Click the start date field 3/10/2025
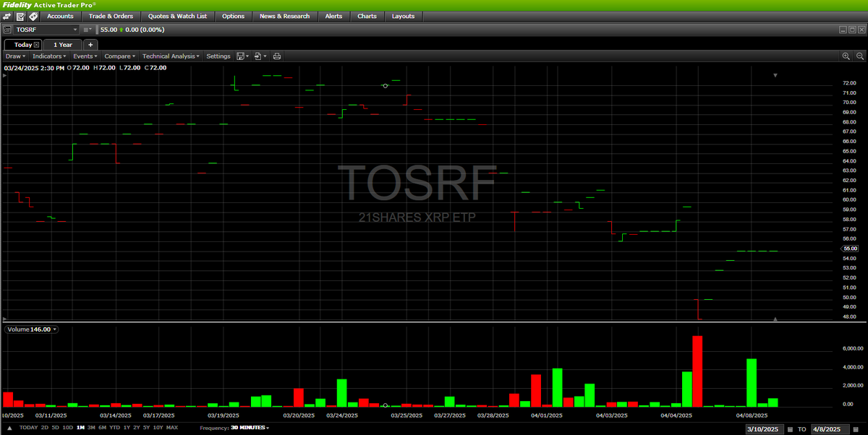Screen dimensions: 868x435 [764, 428]
